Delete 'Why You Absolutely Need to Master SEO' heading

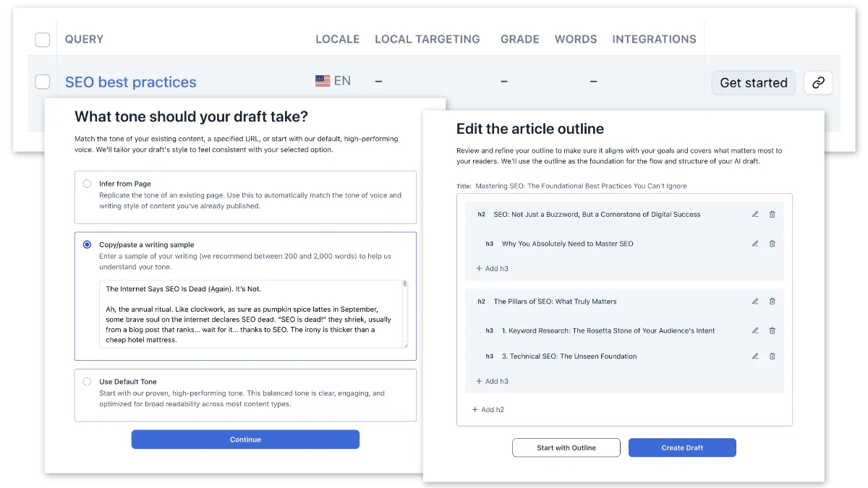pyautogui.click(x=772, y=244)
